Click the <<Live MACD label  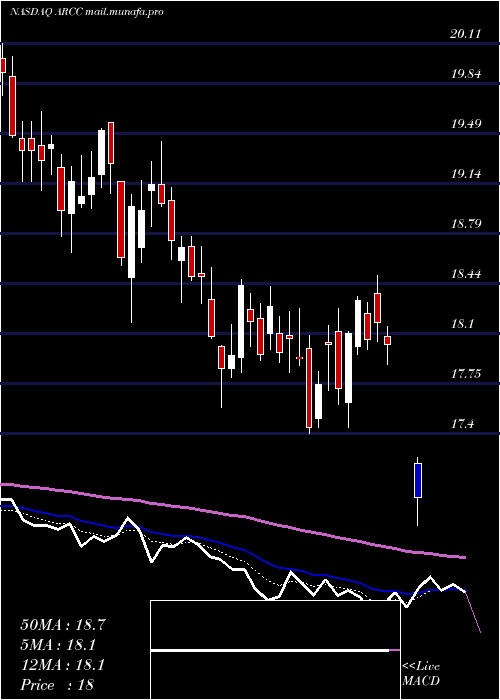pos(421,674)
